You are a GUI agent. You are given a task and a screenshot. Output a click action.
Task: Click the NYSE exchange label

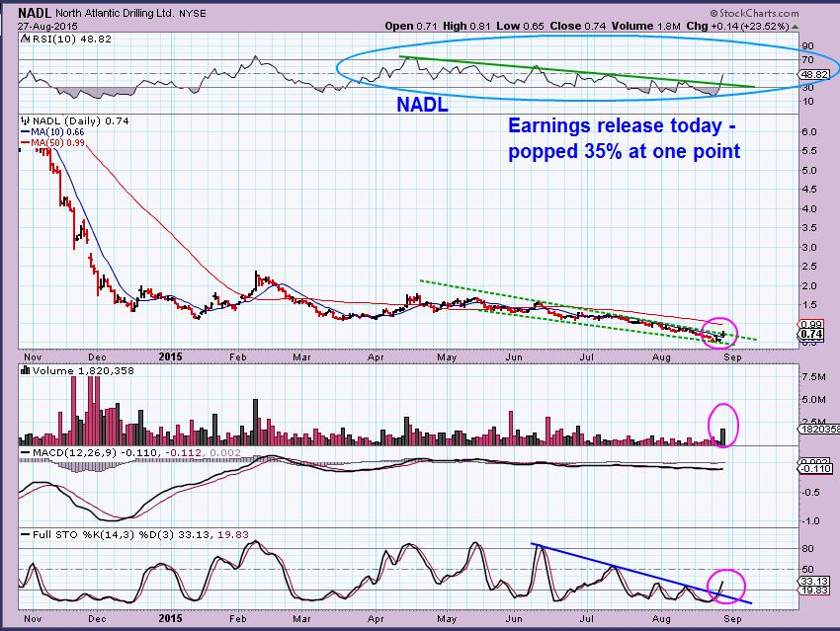193,14
